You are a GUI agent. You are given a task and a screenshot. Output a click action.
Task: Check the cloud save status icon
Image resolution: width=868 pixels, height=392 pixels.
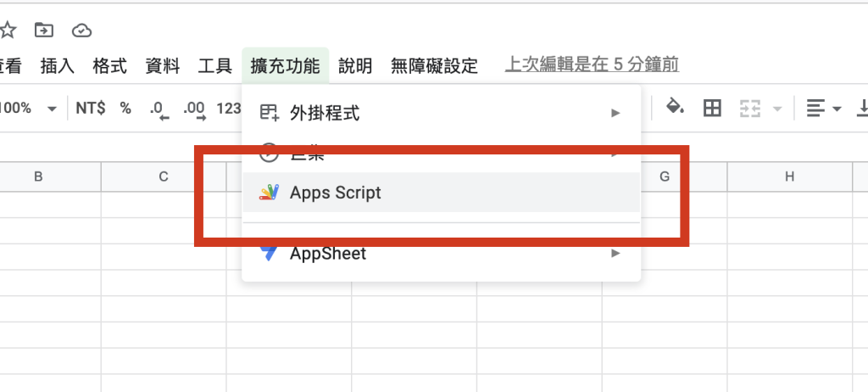pos(81,31)
